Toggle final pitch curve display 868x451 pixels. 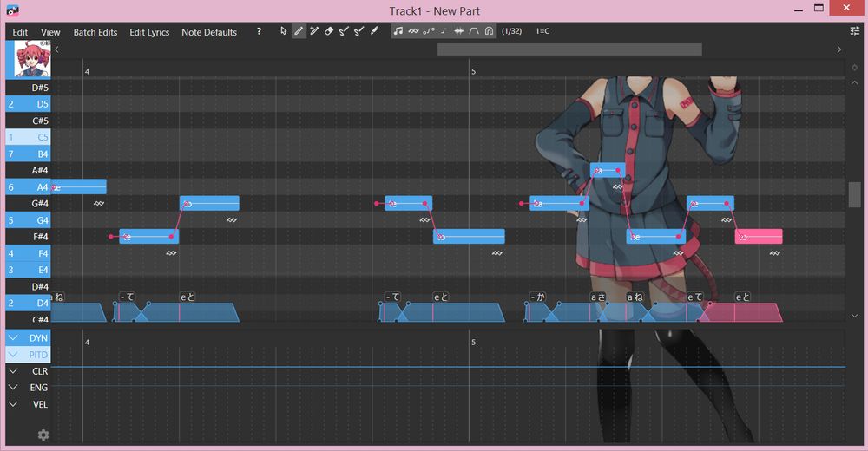(x=444, y=31)
